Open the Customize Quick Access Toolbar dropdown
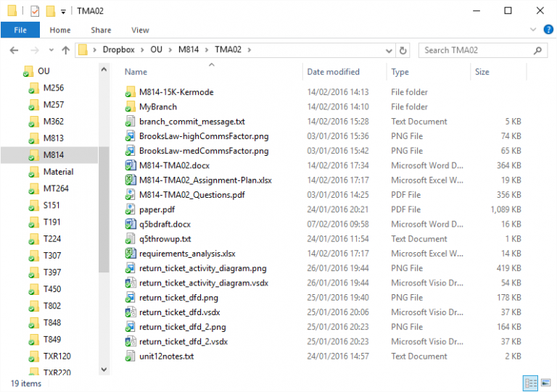Image resolution: width=557 pixels, height=392 pixels. pos(64,11)
